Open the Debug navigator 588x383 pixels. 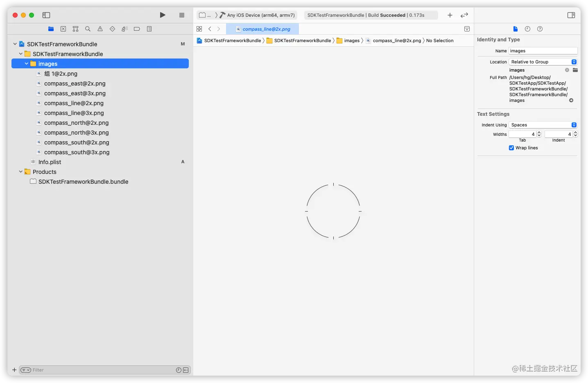point(124,29)
